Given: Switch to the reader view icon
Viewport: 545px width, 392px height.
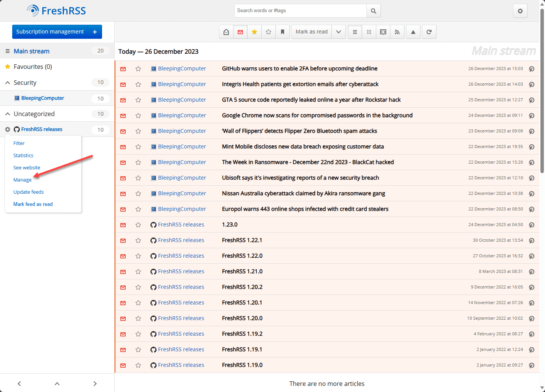Looking at the screenshot, I should (383, 32).
